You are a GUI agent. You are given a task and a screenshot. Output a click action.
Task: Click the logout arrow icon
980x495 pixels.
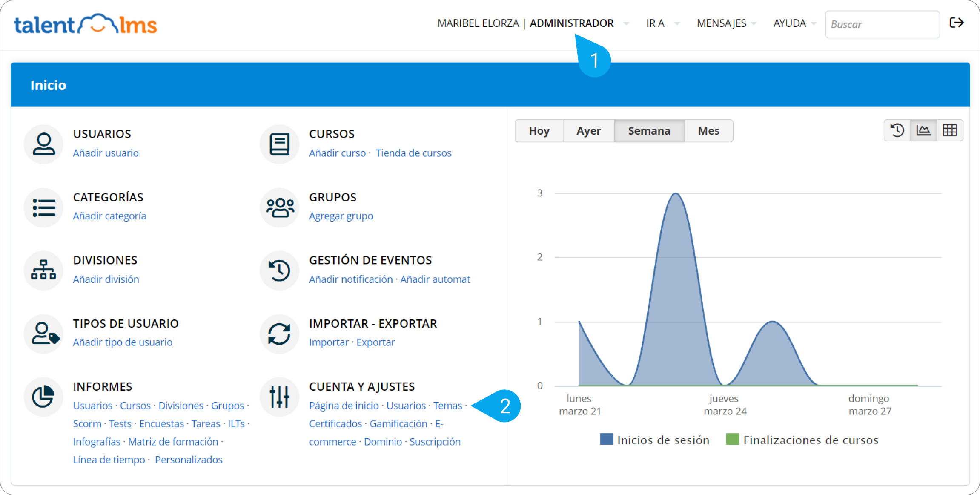pos(957,23)
